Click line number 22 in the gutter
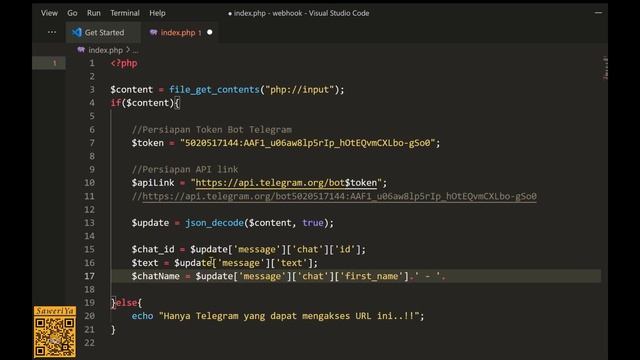Image resolution: width=640 pixels, height=360 pixels. tap(89, 343)
